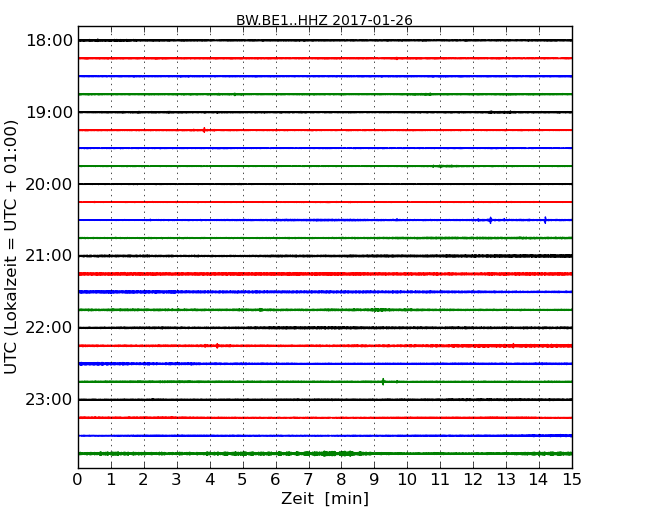The image size is (650, 520).
Task: Click x-axis tick label 14
Action: click(539, 480)
